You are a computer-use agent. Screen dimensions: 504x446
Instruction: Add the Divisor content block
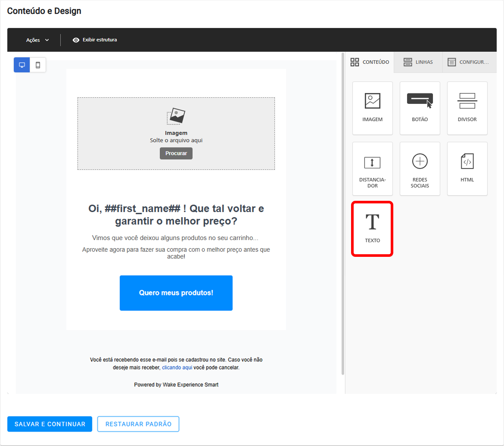467,108
